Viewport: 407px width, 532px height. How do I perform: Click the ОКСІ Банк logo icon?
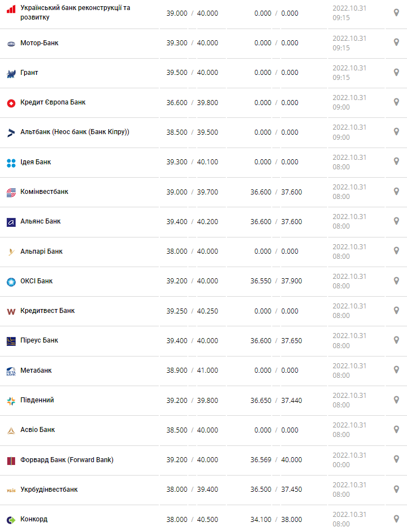click(x=11, y=282)
